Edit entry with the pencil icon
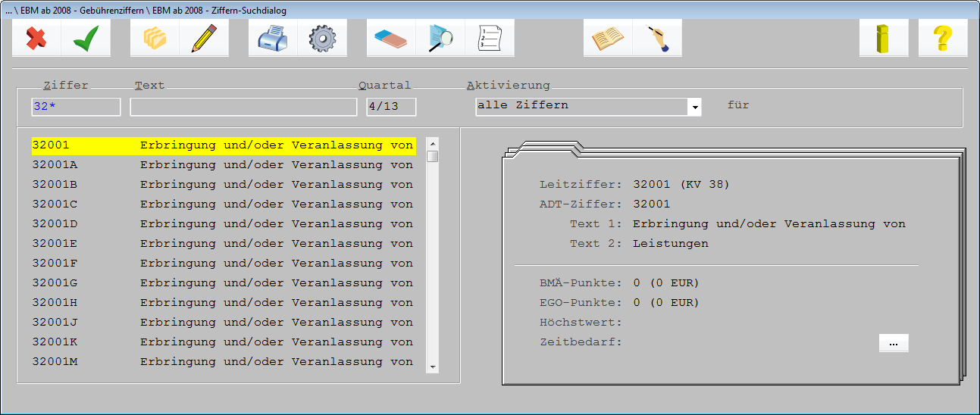980x415 pixels. click(204, 38)
